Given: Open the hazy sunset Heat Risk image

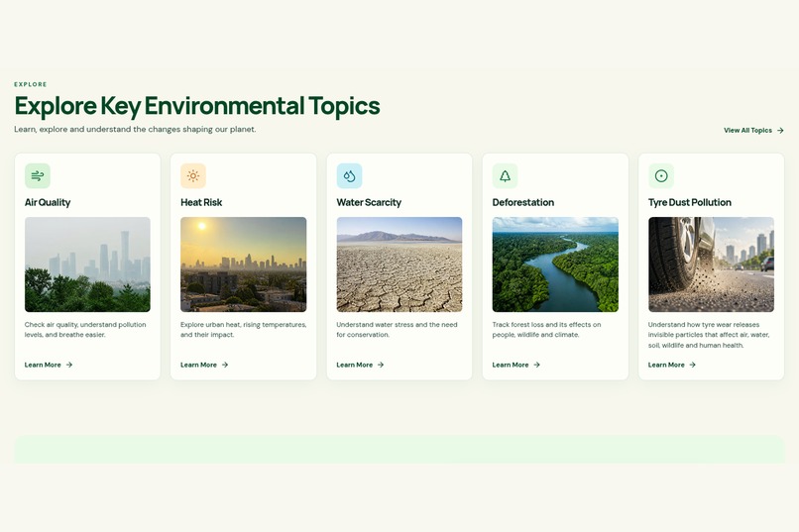Looking at the screenshot, I should point(244,265).
